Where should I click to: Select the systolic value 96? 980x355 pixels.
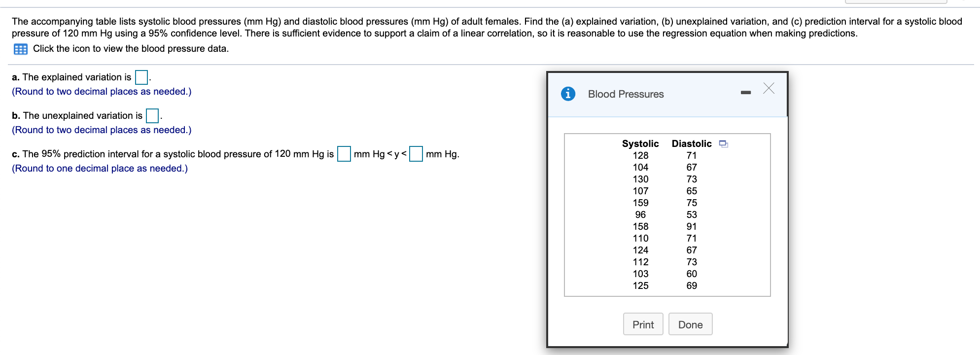click(x=640, y=214)
